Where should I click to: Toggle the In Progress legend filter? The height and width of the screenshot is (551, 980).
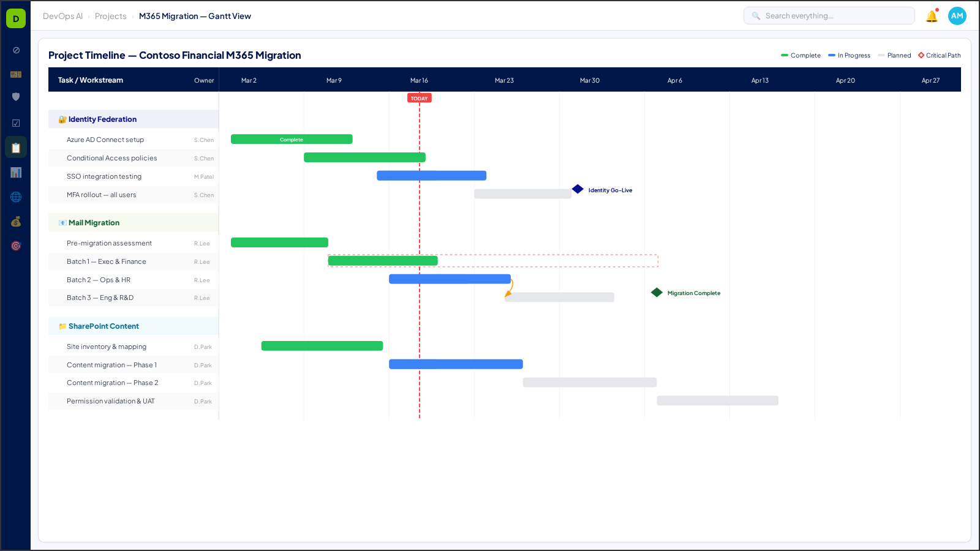coord(849,55)
